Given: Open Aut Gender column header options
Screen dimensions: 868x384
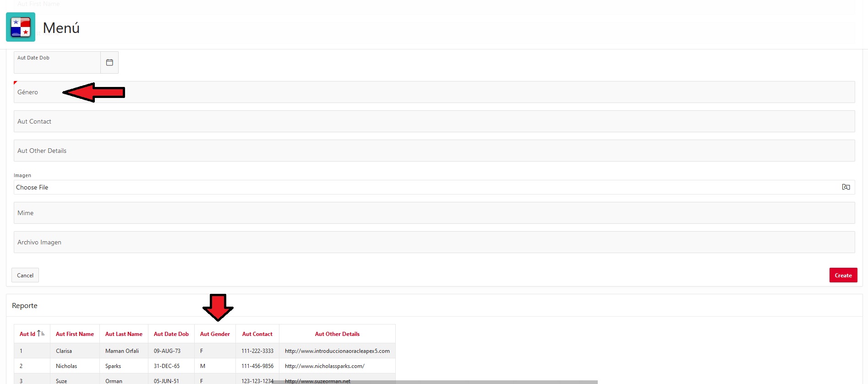Looking at the screenshot, I should tap(215, 334).
